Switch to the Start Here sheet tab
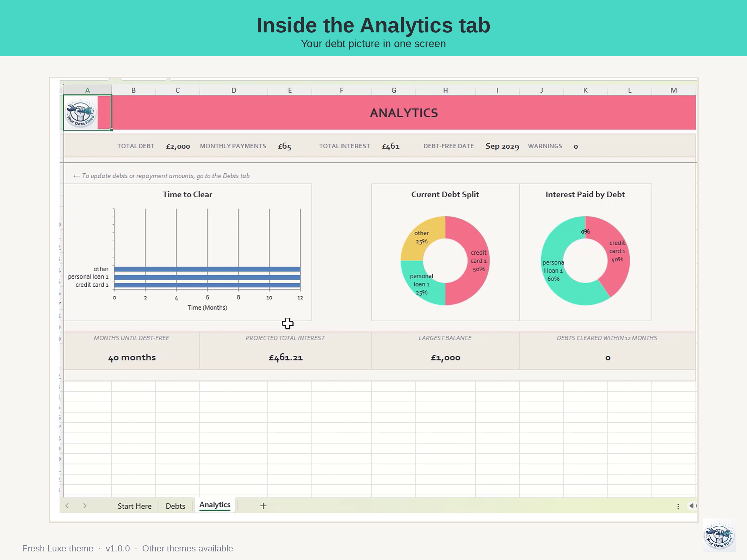The height and width of the screenshot is (560, 747). click(x=134, y=506)
